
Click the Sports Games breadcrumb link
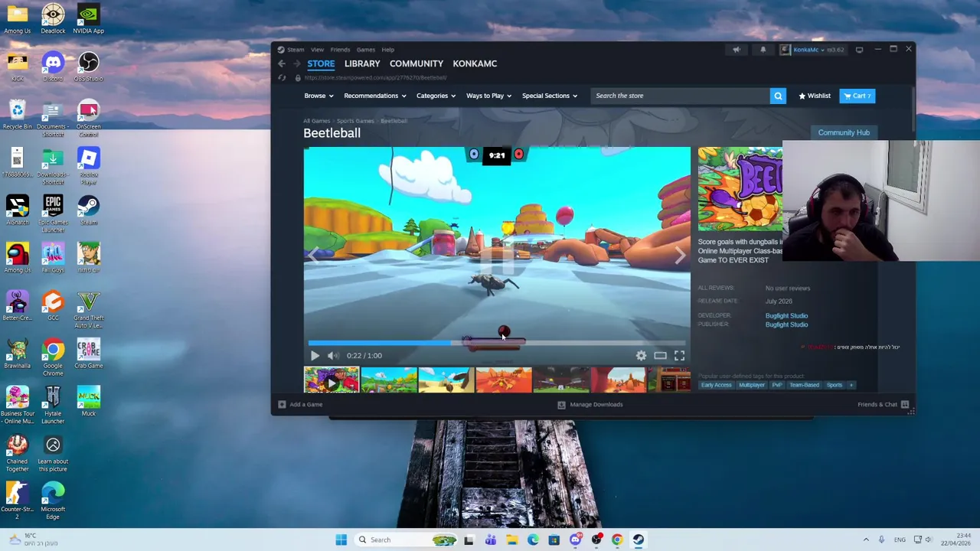355,121
